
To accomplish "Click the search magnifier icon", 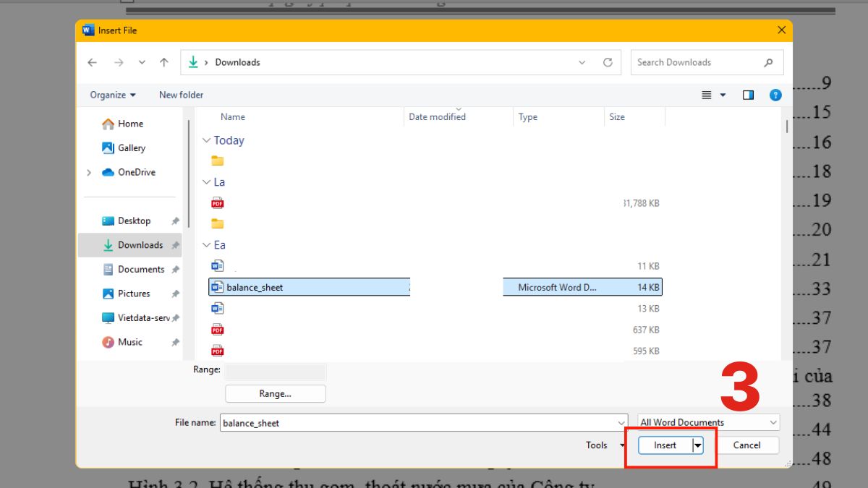I will (x=768, y=62).
